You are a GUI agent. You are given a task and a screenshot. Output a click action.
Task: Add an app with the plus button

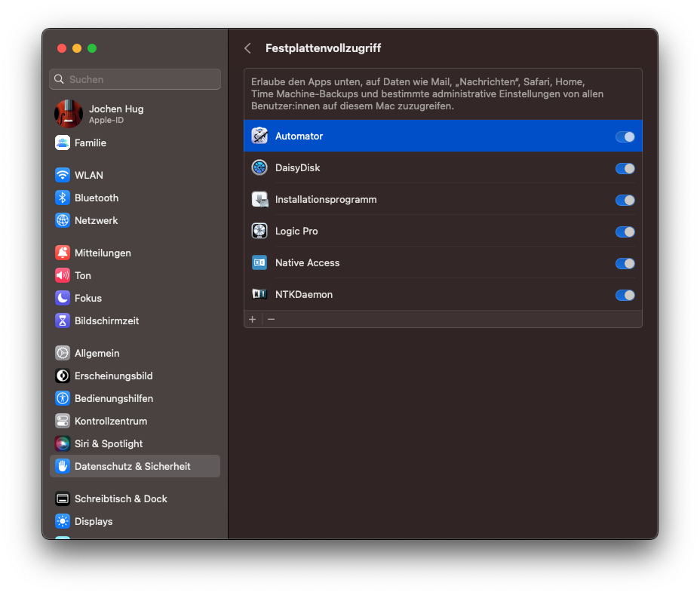click(x=253, y=319)
